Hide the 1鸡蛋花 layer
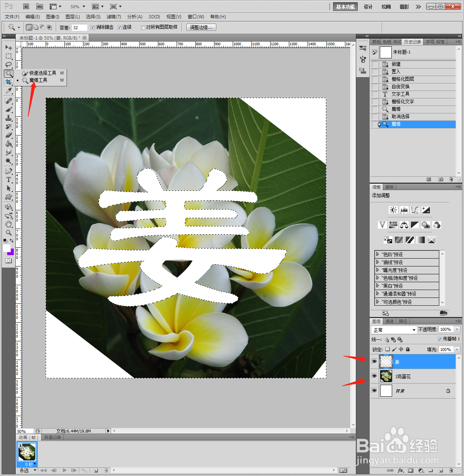This screenshot has width=464, height=476. coord(374,376)
